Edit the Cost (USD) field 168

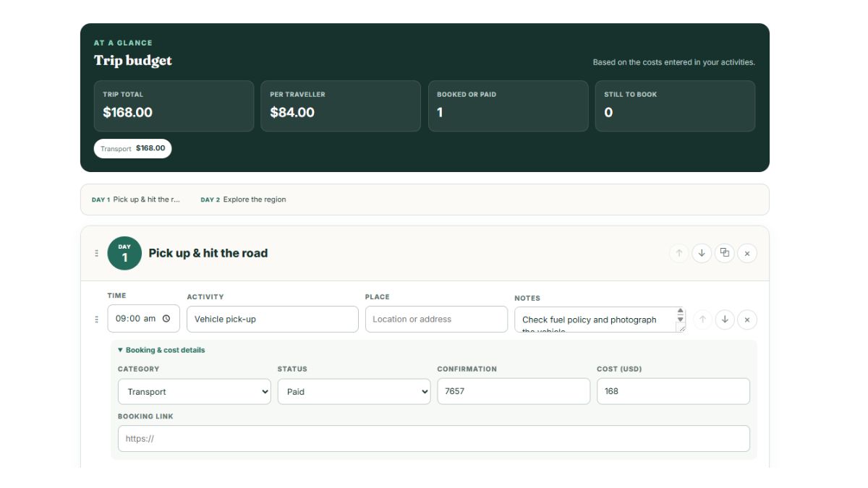click(x=673, y=391)
